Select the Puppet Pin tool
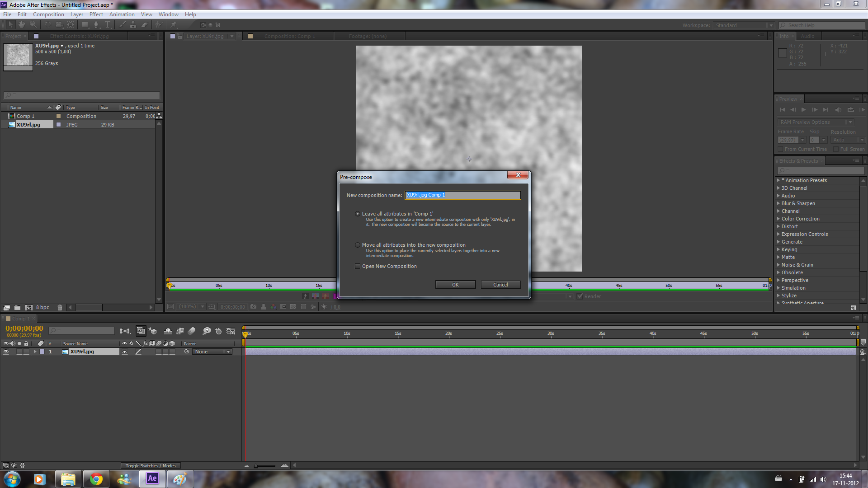Viewport: 868px width, 488px height. pos(174,25)
